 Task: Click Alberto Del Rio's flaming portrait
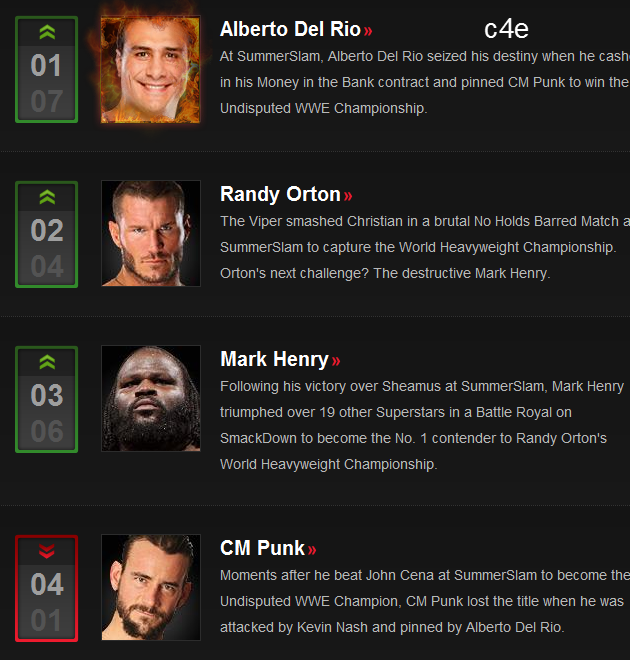tap(151, 69)
